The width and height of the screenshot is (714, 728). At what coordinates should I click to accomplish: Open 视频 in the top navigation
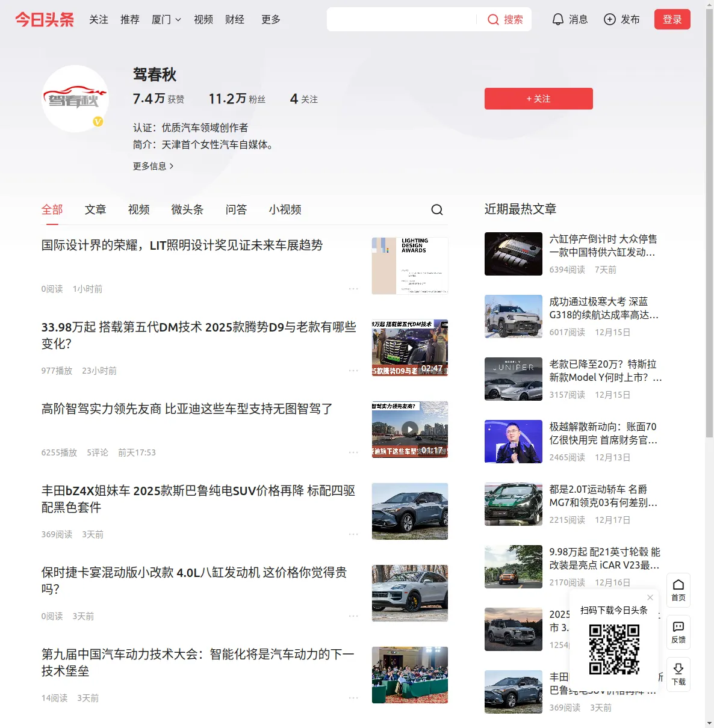(x=203, y=19)
